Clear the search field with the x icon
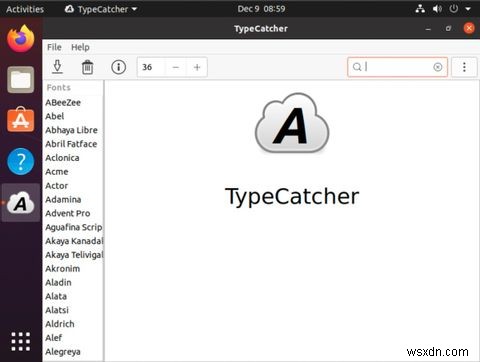This screenshot has height=362, width=480. click(x=438, y=67)
